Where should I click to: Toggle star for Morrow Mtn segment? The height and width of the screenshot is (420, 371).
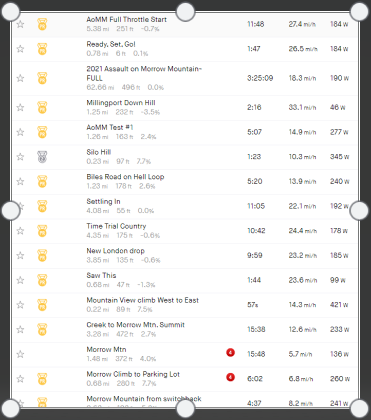click(x=20, y=354)
